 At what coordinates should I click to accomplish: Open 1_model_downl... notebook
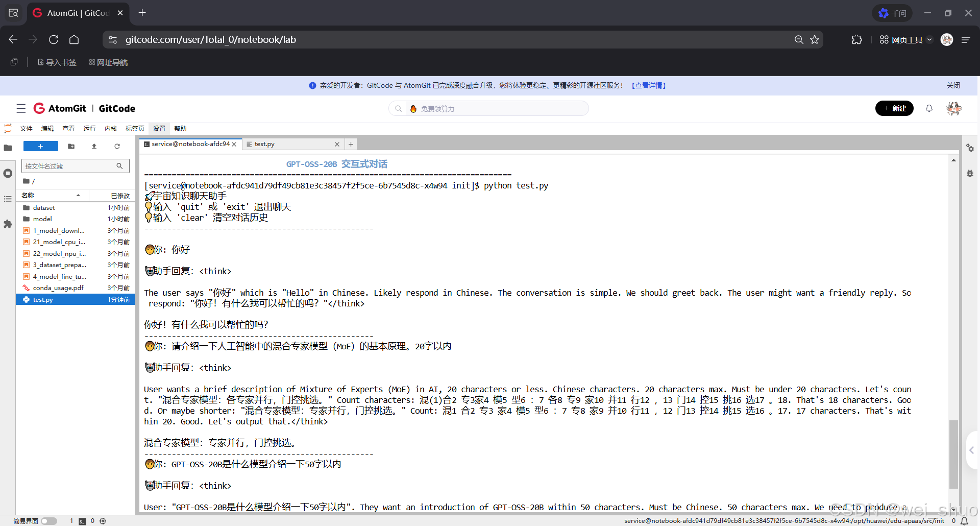(x=76, y=231)
